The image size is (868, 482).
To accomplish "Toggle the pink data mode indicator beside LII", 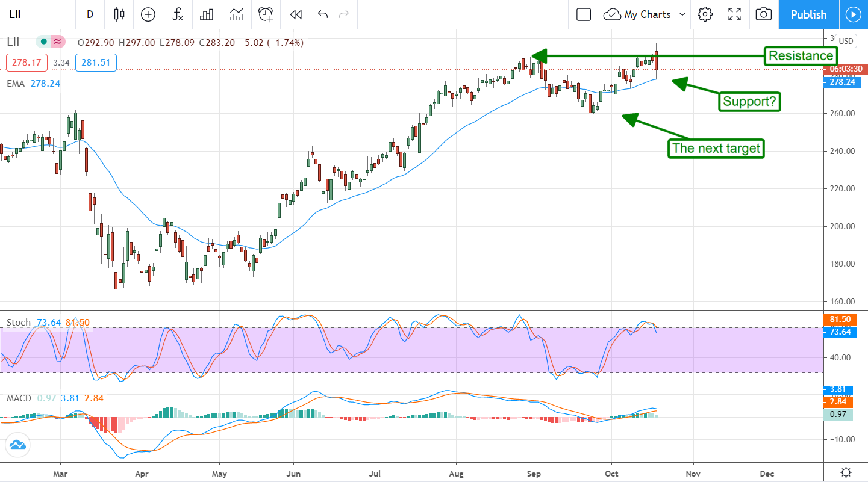I will click(57, 42).
